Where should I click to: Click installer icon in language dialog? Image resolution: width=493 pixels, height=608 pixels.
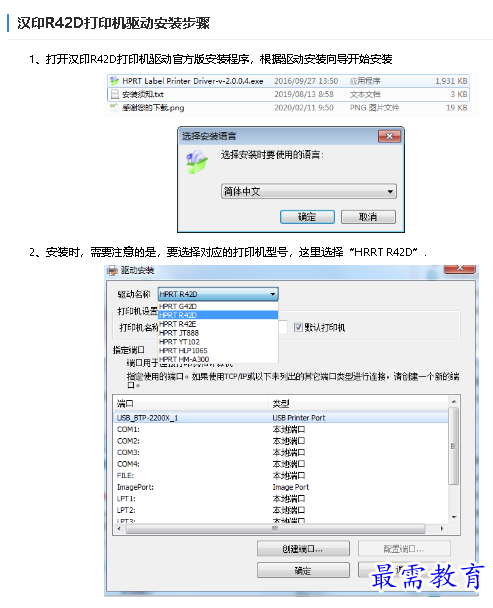(197, 162)
